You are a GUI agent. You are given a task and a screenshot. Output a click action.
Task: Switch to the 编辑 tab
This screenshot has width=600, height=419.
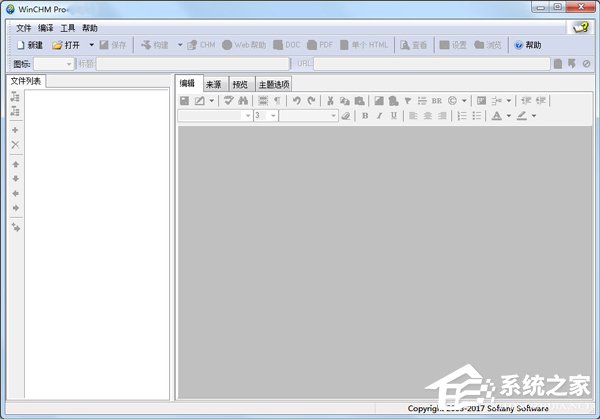click(x=189, y=83)
